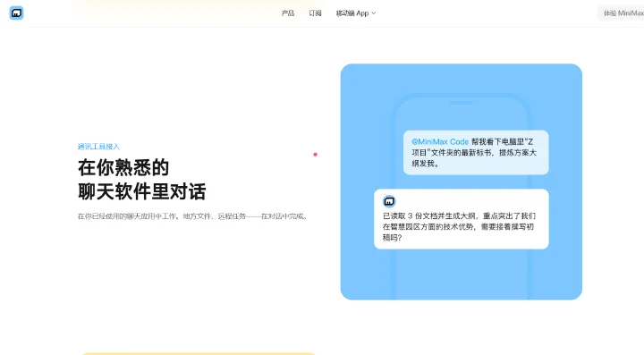Screen dimensions: 644x355
Task: Click the 在你熟悉的聊天软件里对话 heading
Action: (x=141, y=180)
